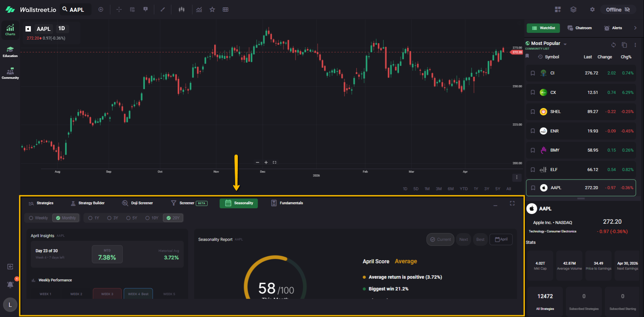
Task: Click the Next seasonality report button
Action: click(x=464, y=240)
